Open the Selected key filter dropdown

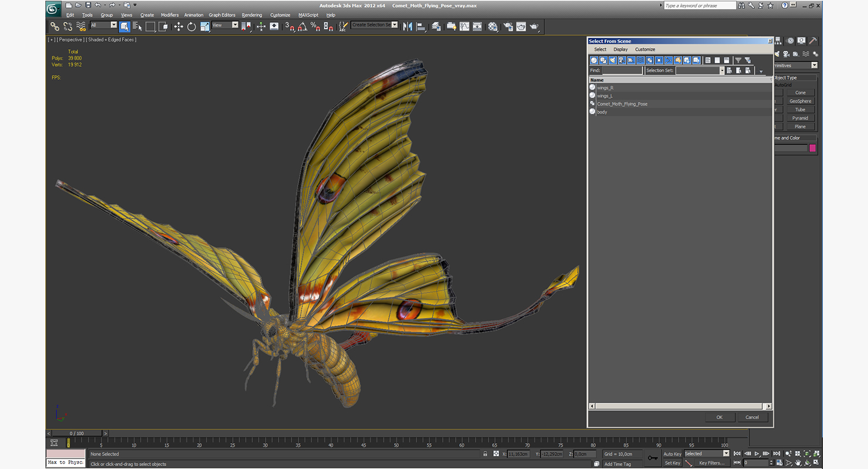[x=707, y=454]
